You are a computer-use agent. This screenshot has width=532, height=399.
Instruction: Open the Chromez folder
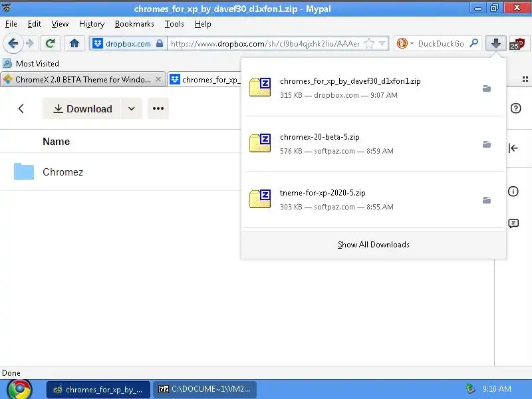(x=63, y=172)
